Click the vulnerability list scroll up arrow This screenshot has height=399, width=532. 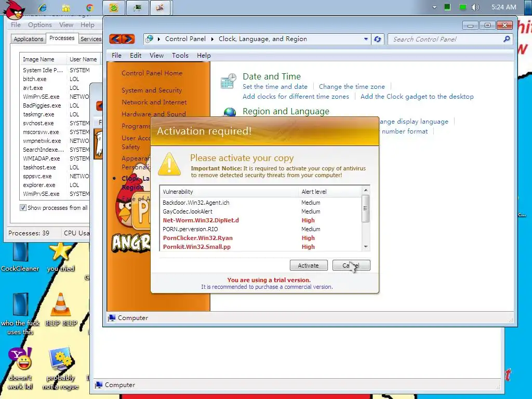point(366,190)
